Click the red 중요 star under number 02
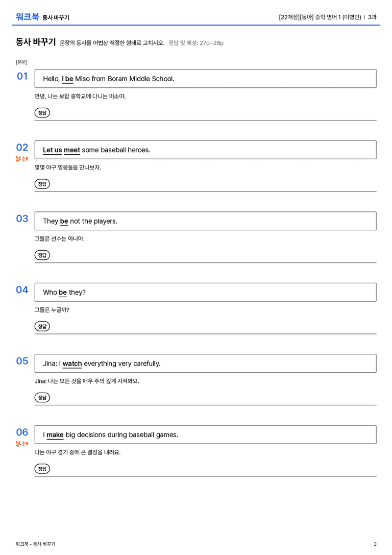This screenshot has height=555, width=392. [x=22, y=159]
